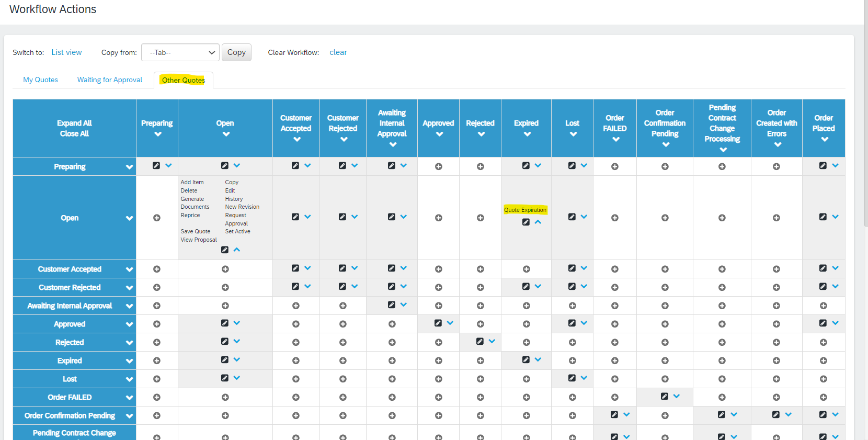
Task: Expand the Open row chevron
Action: click(x=129, y=218)
